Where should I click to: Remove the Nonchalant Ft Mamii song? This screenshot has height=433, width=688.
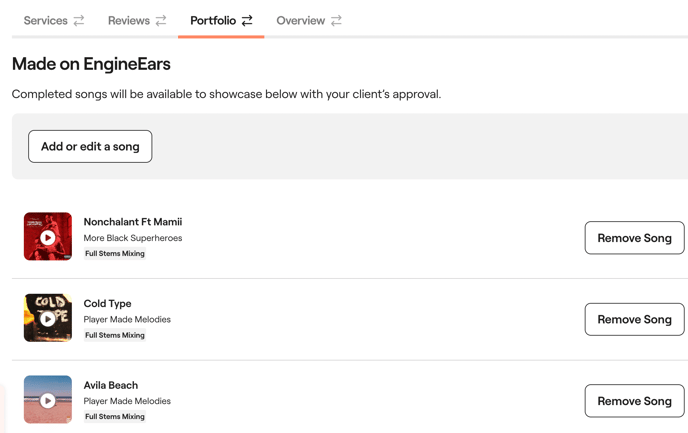pos(634,238)
